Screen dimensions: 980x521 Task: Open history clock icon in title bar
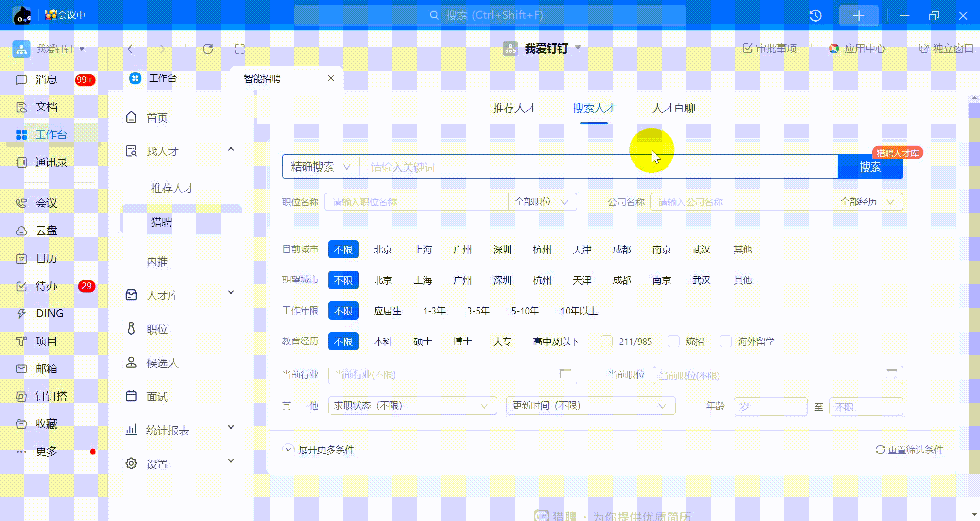point(815,16)
